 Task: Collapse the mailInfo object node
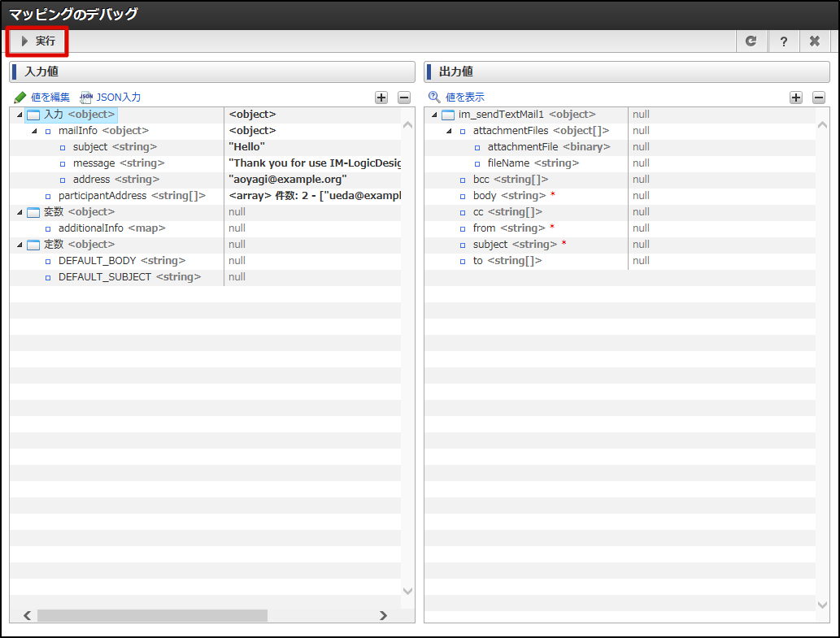tap(34, 131)
